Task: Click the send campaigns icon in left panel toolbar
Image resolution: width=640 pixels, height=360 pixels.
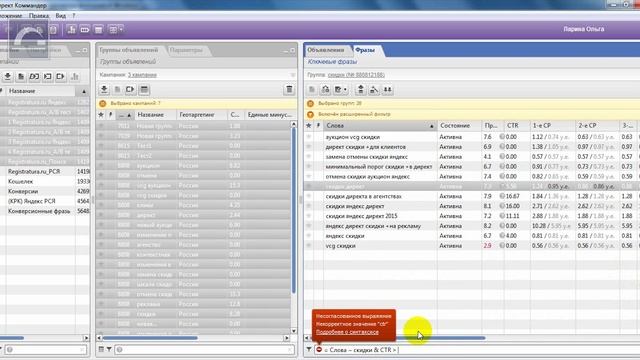Action: click(x=60, y=76)
